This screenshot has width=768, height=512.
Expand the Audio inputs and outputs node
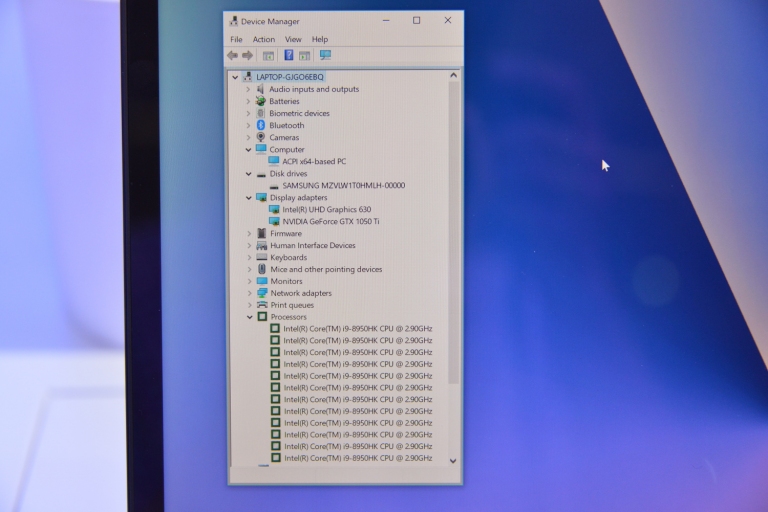pos(248,89)
